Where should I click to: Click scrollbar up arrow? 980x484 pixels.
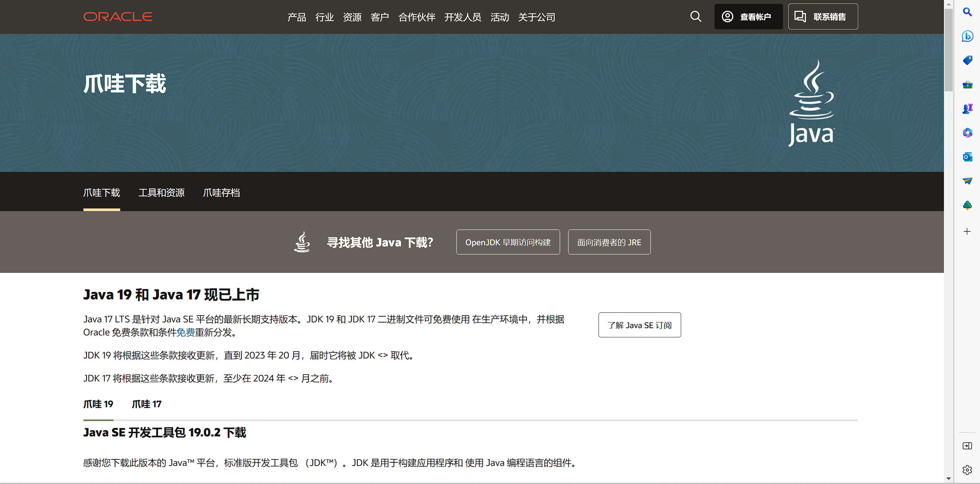[x=948, y=4]
